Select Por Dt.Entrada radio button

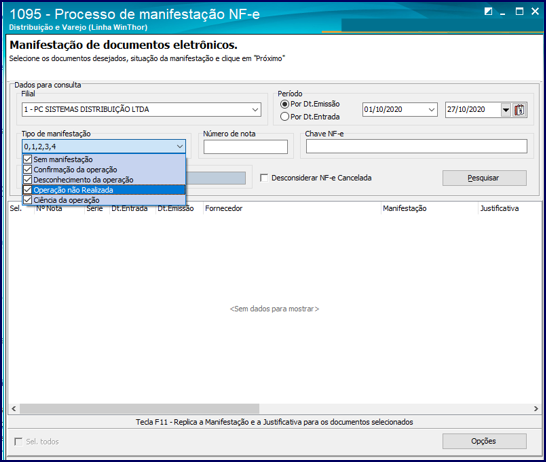284,117
